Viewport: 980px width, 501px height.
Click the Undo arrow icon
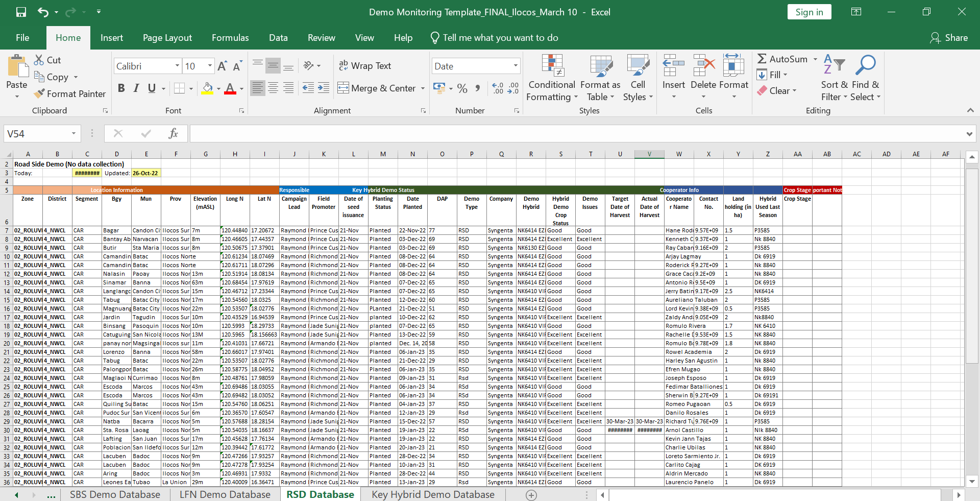point(43,12)
